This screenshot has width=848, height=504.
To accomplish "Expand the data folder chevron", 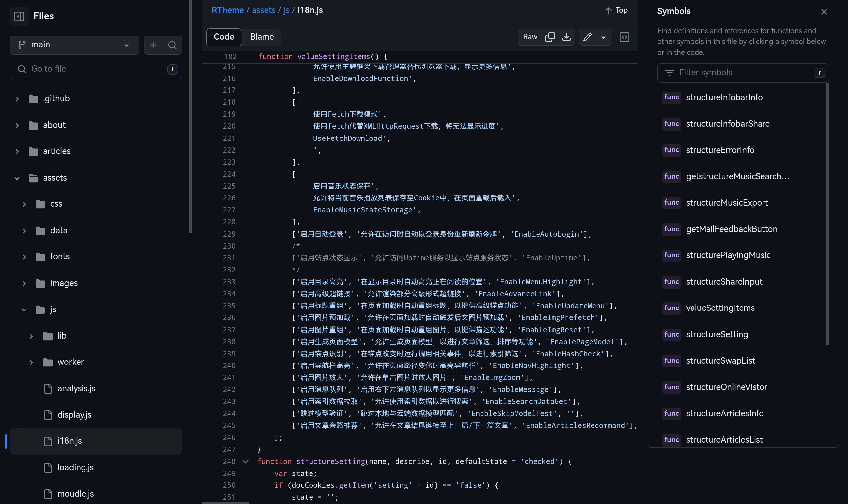I will pos(24,231).
